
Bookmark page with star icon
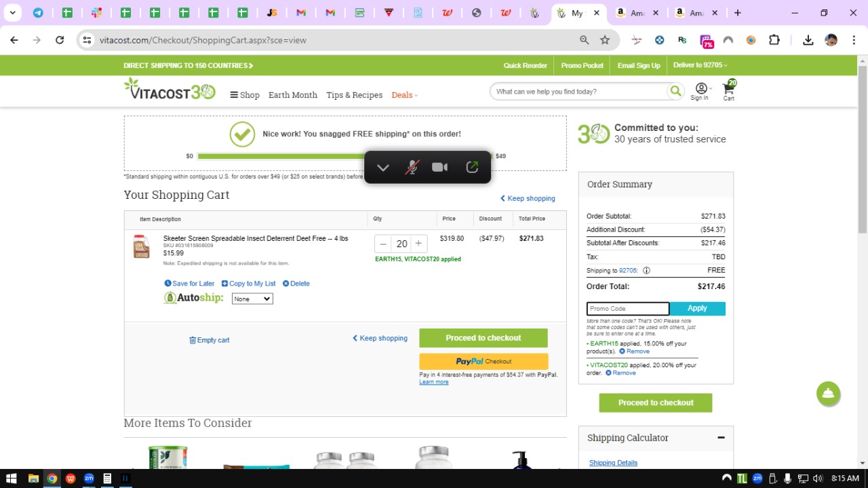(605, 40)
